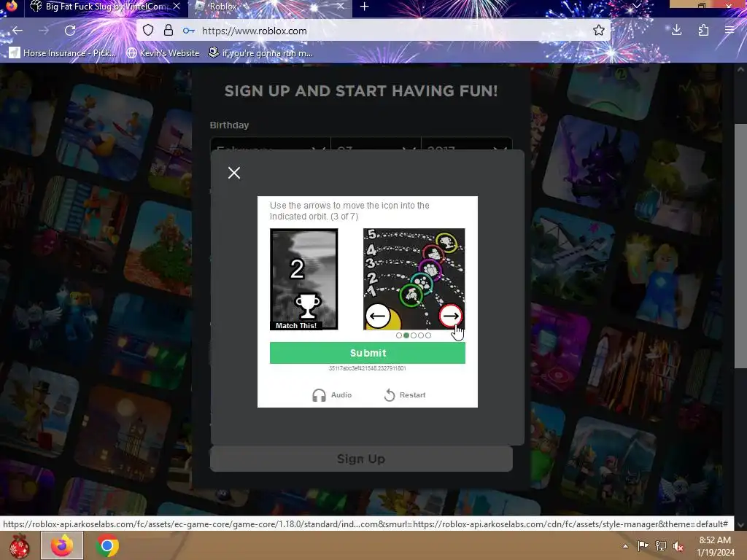Click the padlock site security icon
The width and height of the screenshot is (747, 560).
click(x=169, y=31)
